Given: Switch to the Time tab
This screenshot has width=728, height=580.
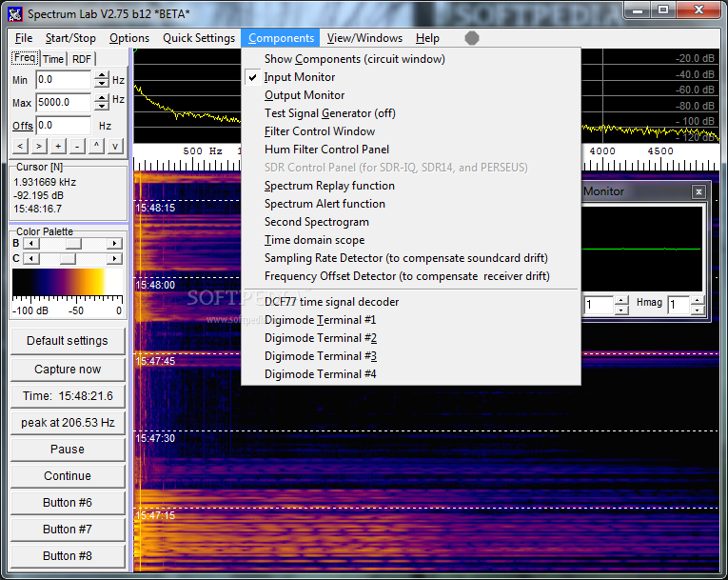Looking at the screenshot, I should pyautogui.click(x=53, y=59).
